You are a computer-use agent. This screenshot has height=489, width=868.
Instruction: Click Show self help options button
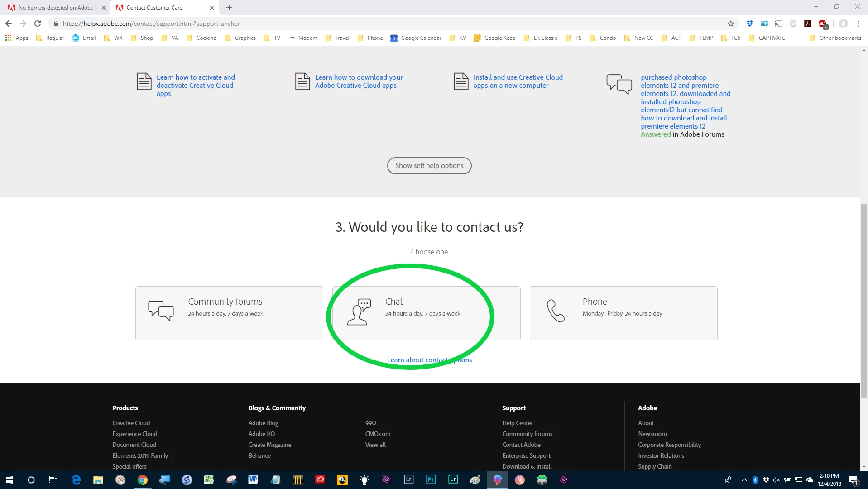point(429,165)
